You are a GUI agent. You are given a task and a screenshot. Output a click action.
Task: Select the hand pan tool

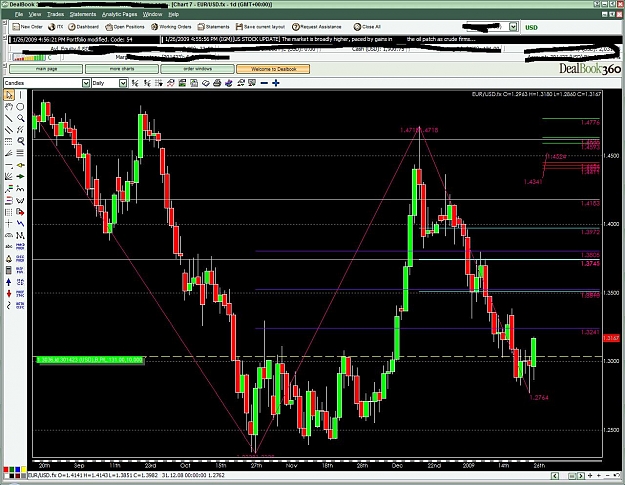point(9,106)
